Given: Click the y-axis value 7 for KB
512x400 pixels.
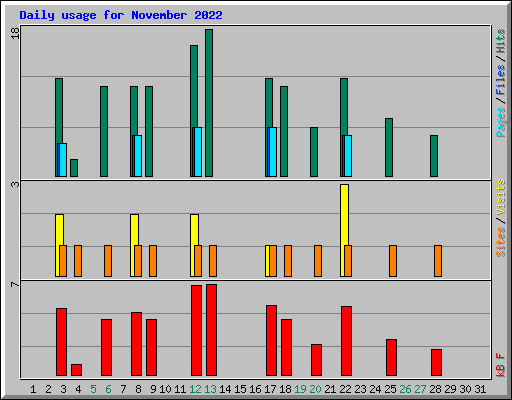Looking at the screenshot, I should point(15,284).
